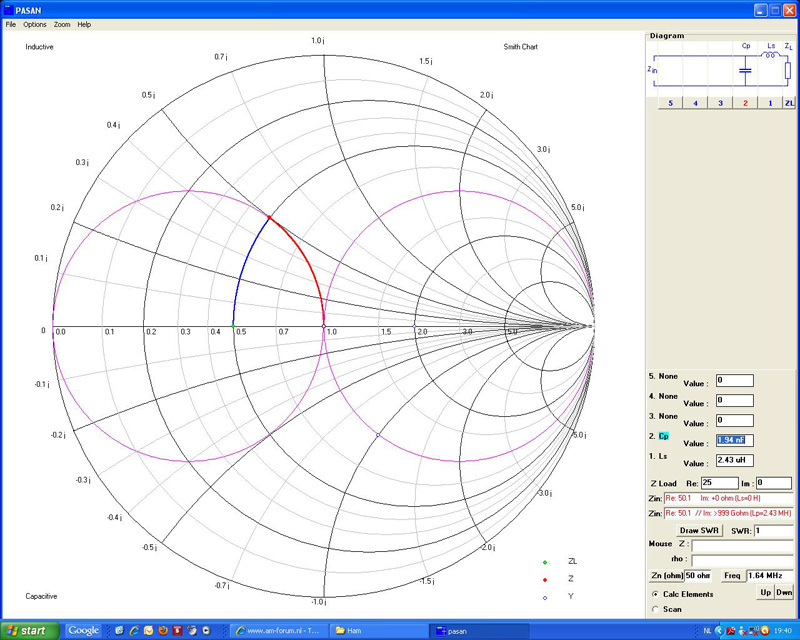Image resolution: width=800 pixels, height=640 pixels.
Task: Click the Freq button
Action: coord(733,576)
